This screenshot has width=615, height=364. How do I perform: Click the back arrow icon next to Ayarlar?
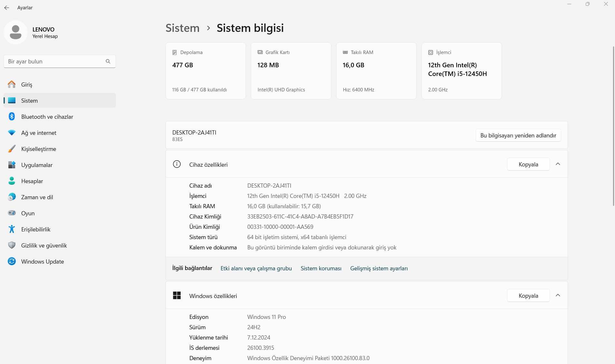(x=7, y=8)
